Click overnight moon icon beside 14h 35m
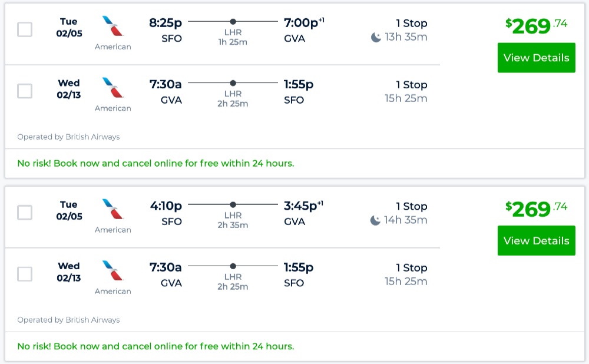This screenshot has height=364, width=589. 376,220
